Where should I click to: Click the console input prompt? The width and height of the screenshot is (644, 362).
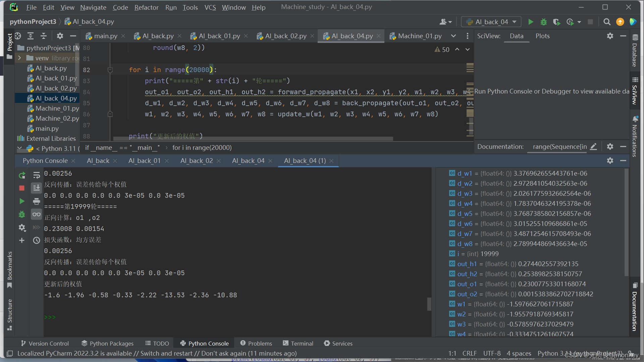point(50,317)
